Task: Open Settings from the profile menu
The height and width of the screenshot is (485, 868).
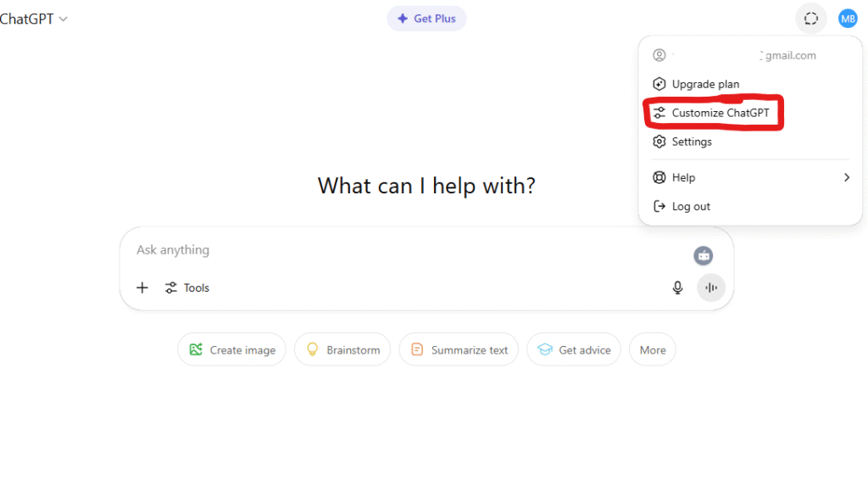Action: pos(750,142)
